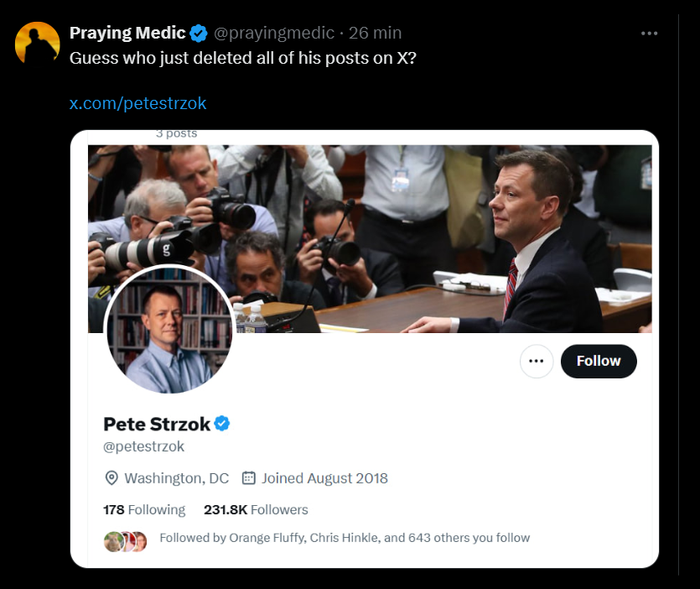Click the Followed by Orange Fluffy text
Image resolution: width=700 pixels, height=589 pixels.
click(x=344, y=537)
